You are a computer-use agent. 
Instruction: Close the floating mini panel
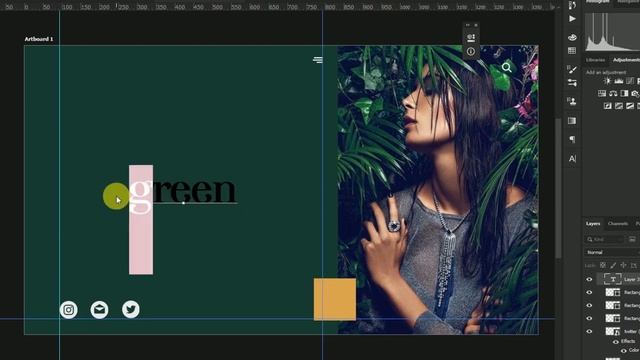pos(476,25)
